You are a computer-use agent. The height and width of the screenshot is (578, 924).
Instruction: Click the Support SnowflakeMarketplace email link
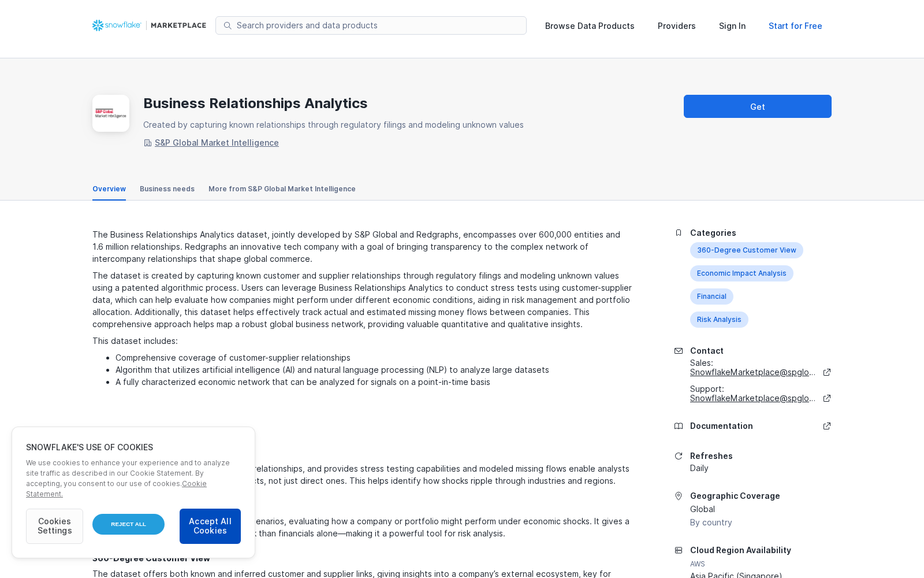point(752,398)
